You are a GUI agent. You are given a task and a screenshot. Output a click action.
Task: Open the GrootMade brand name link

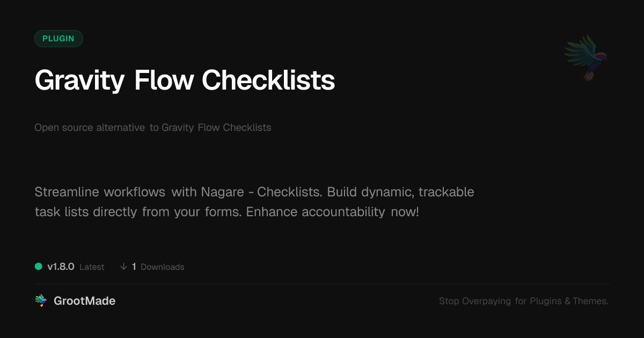pyautogui.click(x=84, y=301)
